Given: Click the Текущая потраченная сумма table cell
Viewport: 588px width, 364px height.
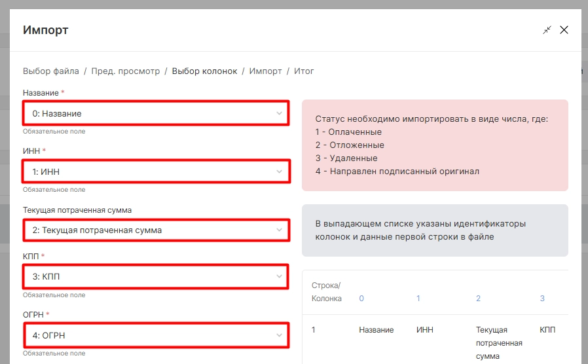Looking at the screenshot, I should 499,343.
